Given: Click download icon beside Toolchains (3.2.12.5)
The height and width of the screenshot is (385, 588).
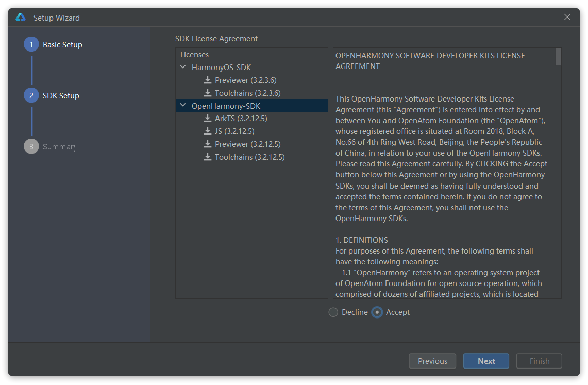Looking at the screenshot, I should pyautogui.click(x=207, y=157).
